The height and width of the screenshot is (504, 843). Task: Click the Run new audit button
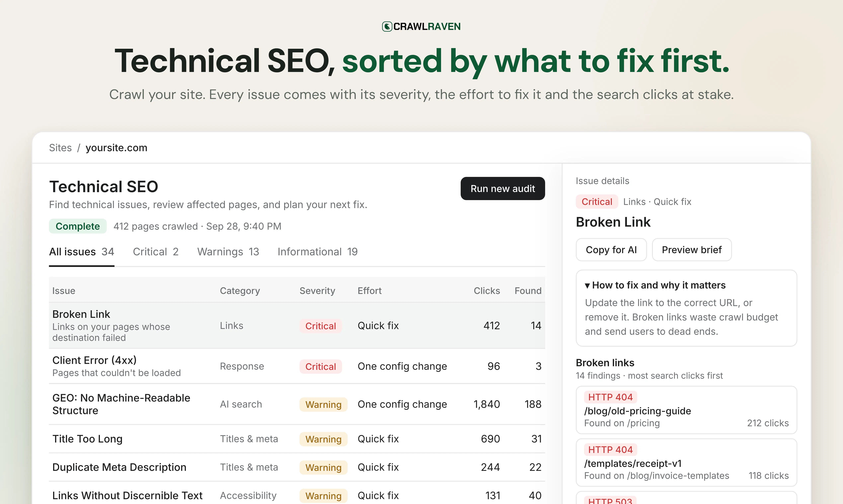[503, 189]
